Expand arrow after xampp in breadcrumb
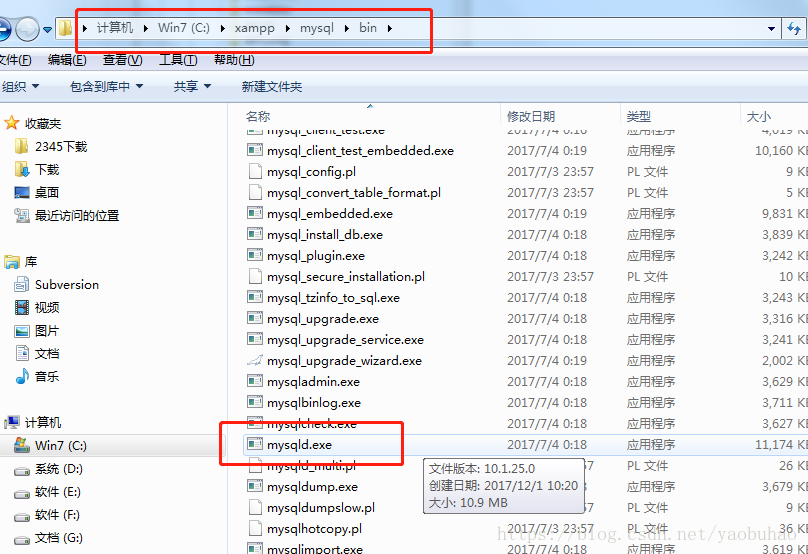Viewport: 808px width, 554px height. (x=288, y=28)
